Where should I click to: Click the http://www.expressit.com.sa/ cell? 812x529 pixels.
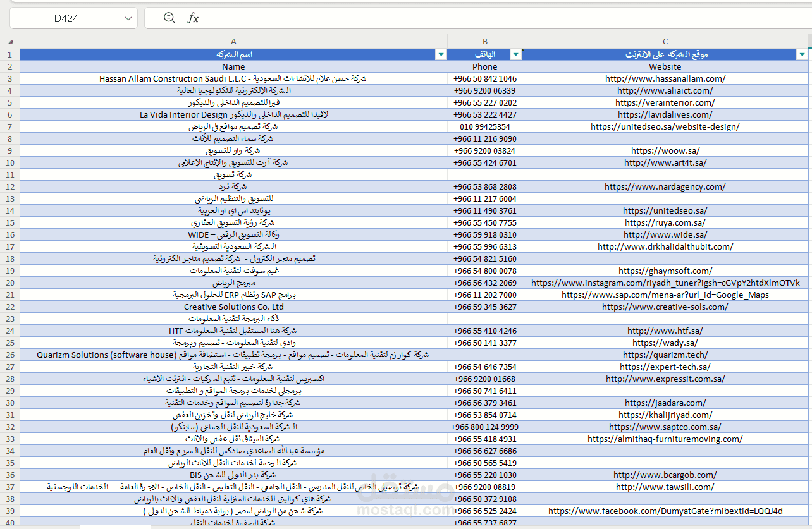[x=665, y=379]
